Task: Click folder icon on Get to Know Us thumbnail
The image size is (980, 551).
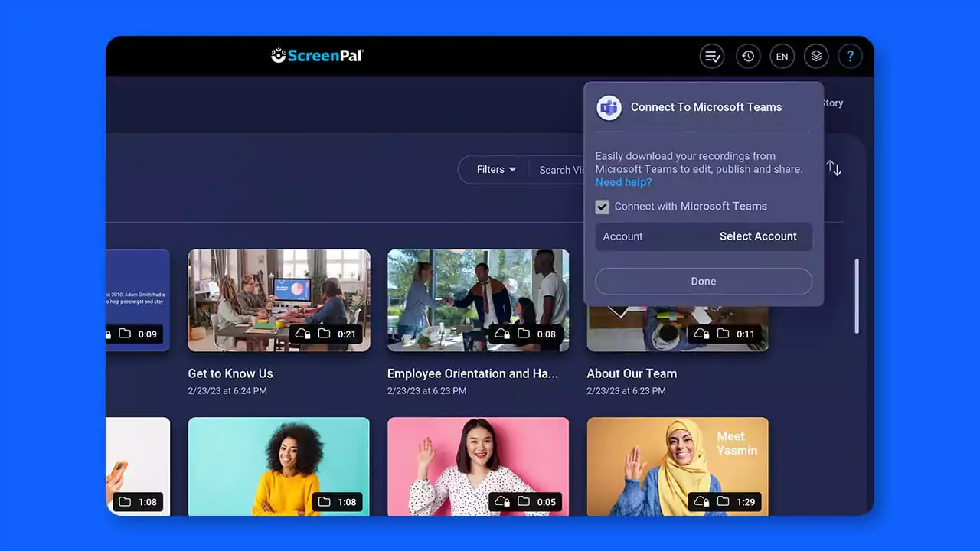Action: (x=324, y=334)
